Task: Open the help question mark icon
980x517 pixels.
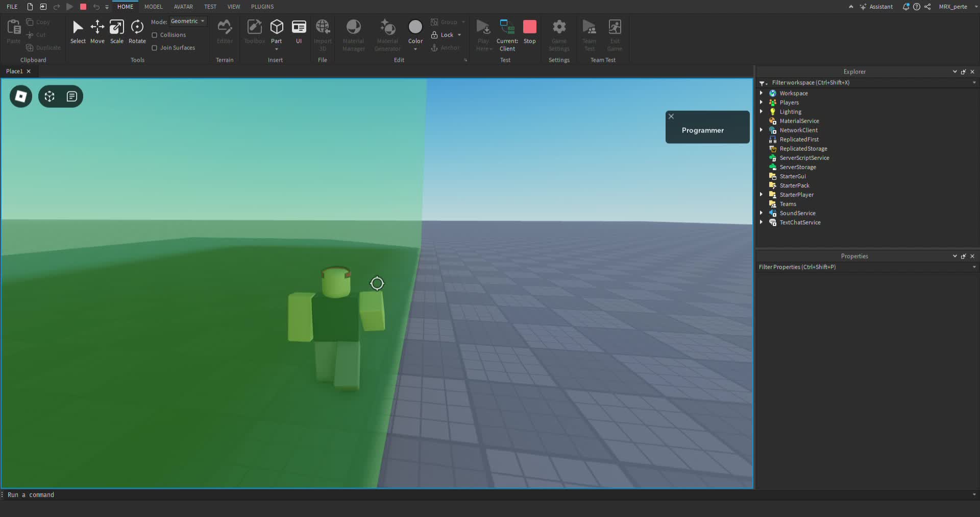Action: click(917, 7)
